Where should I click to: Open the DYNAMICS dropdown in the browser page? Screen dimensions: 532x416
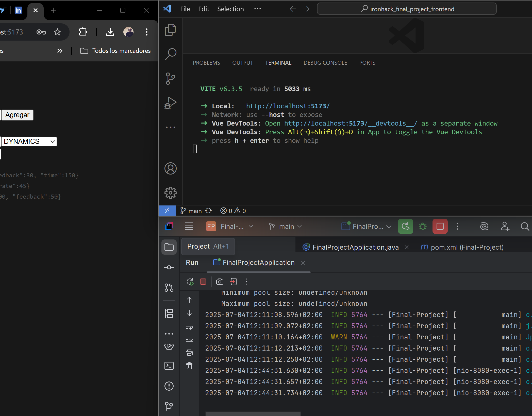point(29,141)
